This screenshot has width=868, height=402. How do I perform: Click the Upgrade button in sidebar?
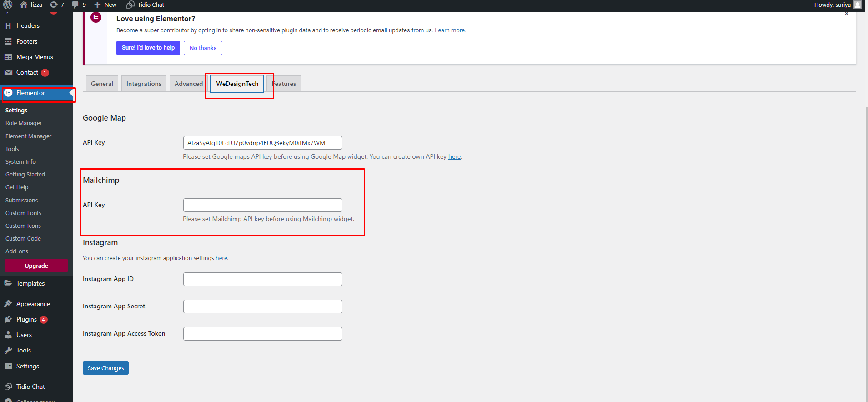click(36, 266)
